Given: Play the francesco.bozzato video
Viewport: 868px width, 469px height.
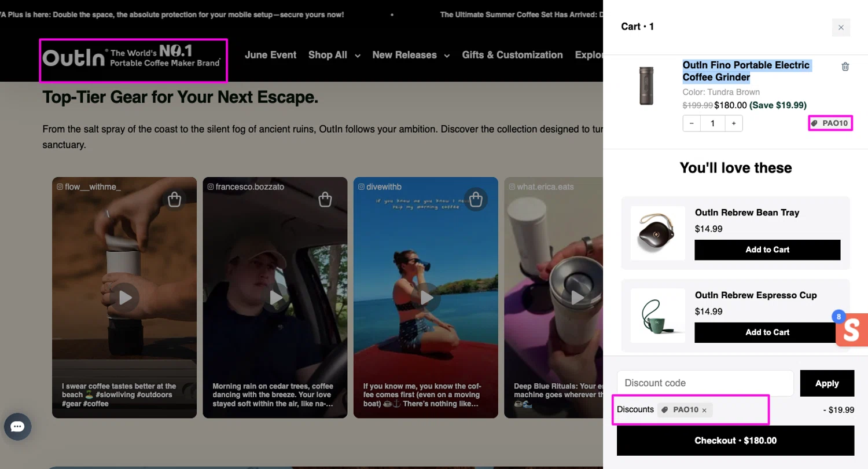Looking at the screenshot, I should 275,298.
